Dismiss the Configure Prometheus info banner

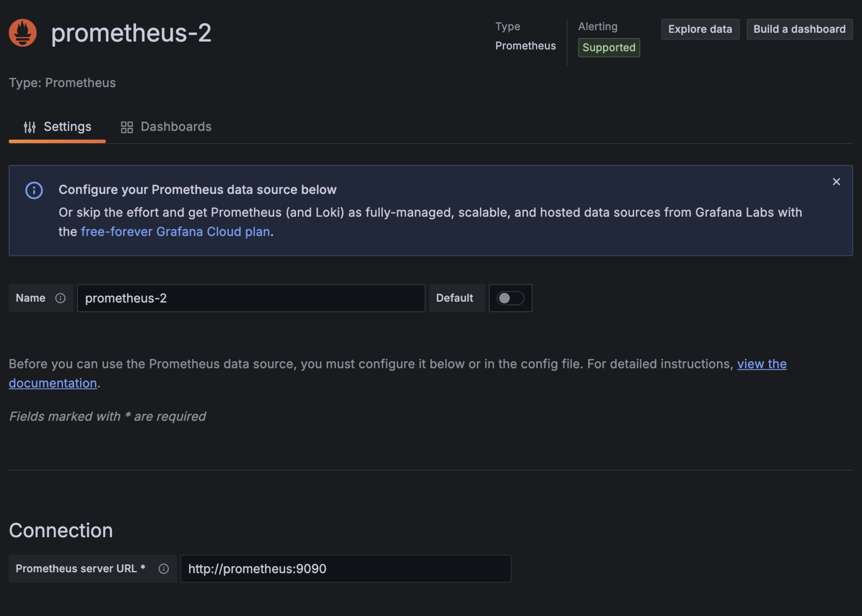[836, 182]
